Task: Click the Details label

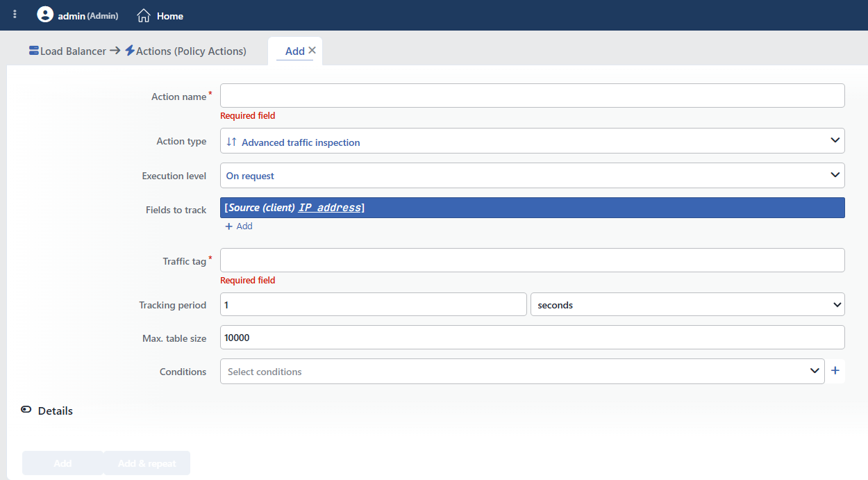Action: coord(56,411)
